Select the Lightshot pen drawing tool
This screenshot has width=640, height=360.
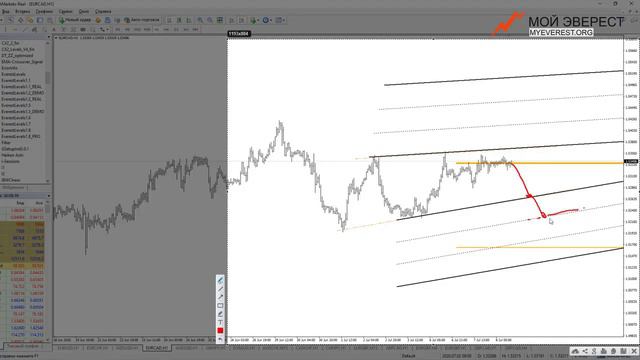(x=220, y=280)
